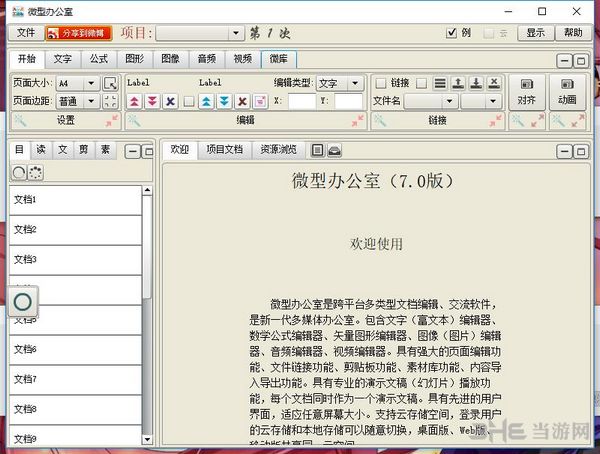Switch to the 公式 ribbon tab

tap(99, 59)
